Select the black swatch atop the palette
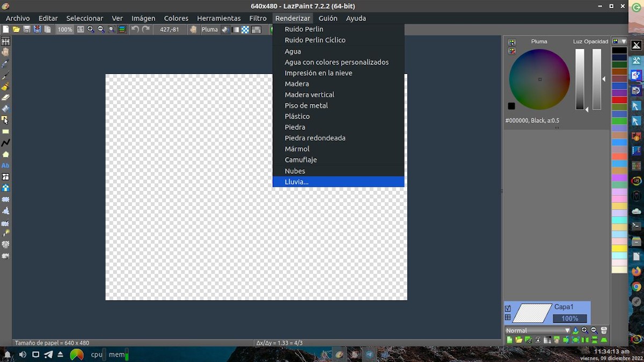Viewport: 644px width, 362px height. pos(619,50)
